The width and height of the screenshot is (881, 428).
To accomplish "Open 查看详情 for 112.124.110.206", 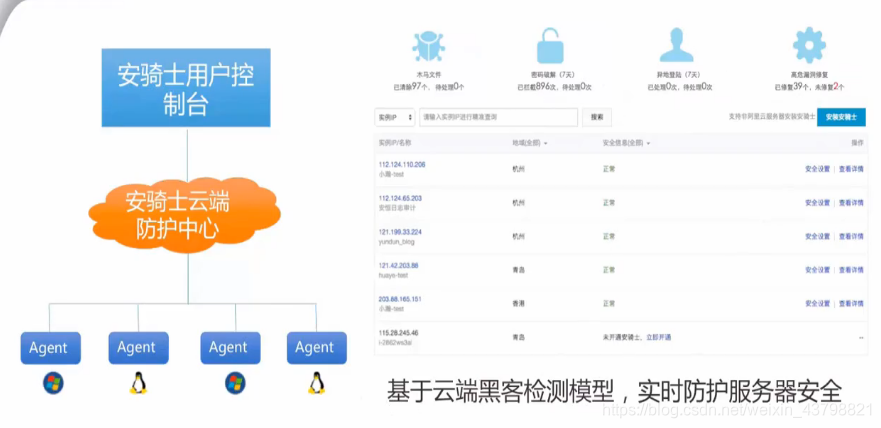I will point(851,169).
